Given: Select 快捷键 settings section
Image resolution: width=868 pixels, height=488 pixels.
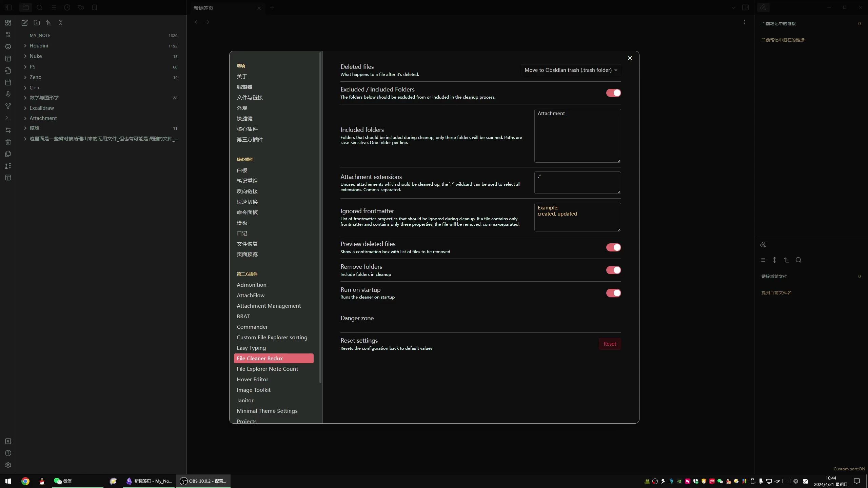Looking at the screenshot, I should pyautogui.click(x=244, y=118).
